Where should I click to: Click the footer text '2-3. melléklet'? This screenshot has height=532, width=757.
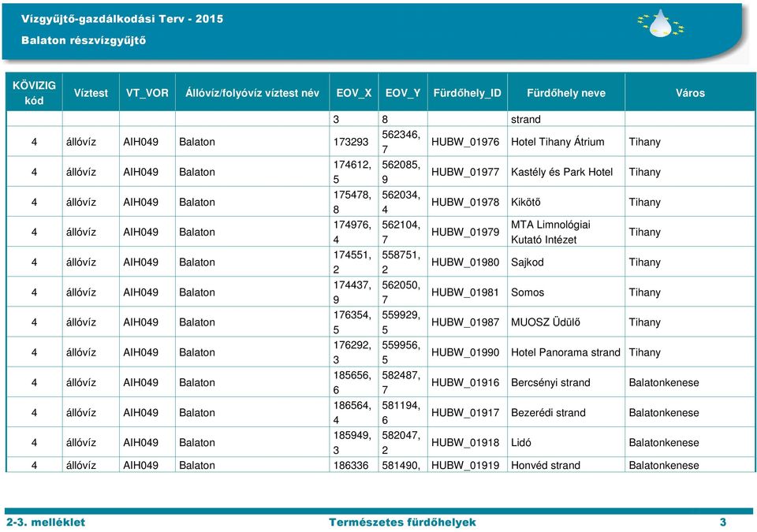point(46,522)
